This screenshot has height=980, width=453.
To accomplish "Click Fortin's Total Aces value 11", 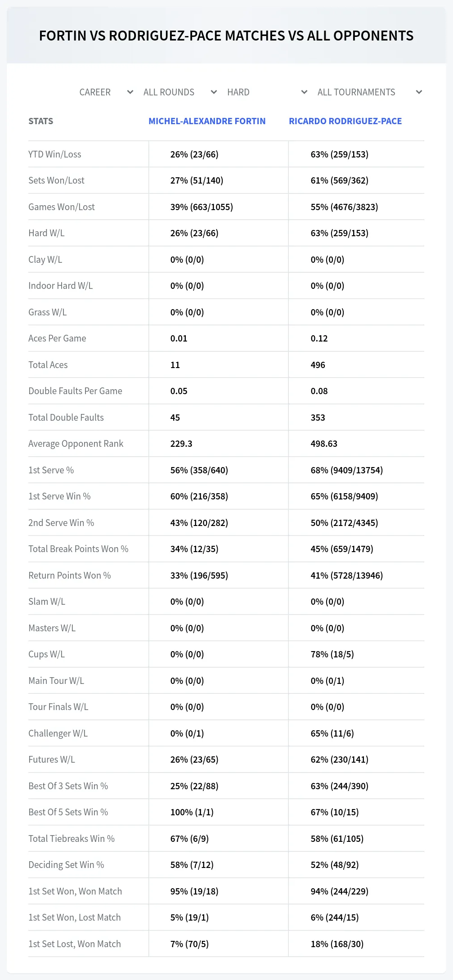I will [x=175, y=365].
